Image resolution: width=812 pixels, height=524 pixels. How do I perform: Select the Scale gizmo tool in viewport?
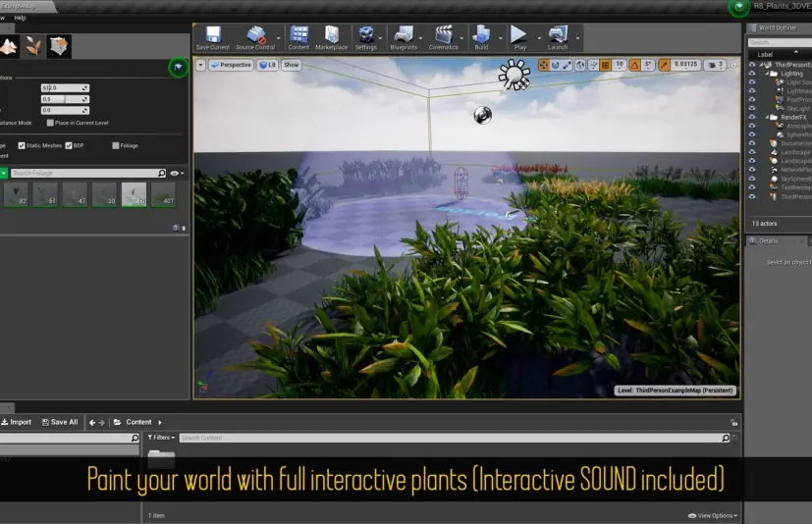[x=568, y=65]
